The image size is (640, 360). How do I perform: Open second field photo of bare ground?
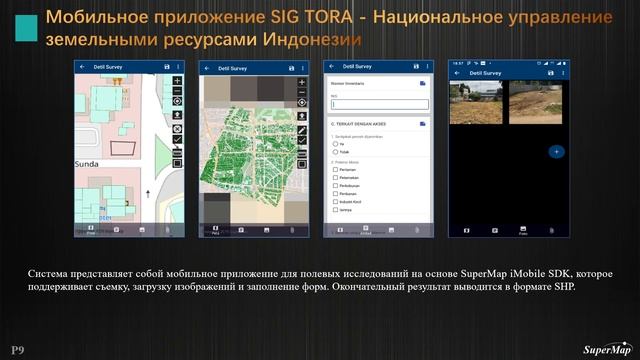[536, 102]
